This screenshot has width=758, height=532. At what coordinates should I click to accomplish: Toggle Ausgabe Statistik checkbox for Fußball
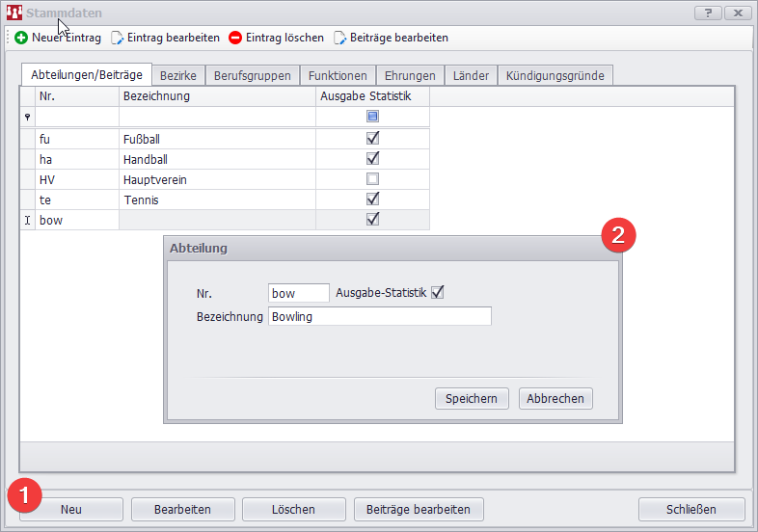372,139
